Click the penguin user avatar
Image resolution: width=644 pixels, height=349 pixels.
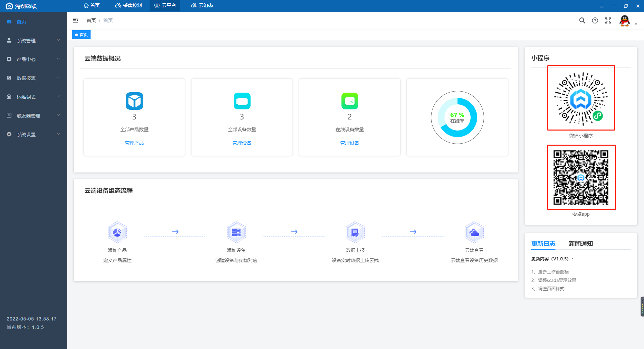(625, 21)
